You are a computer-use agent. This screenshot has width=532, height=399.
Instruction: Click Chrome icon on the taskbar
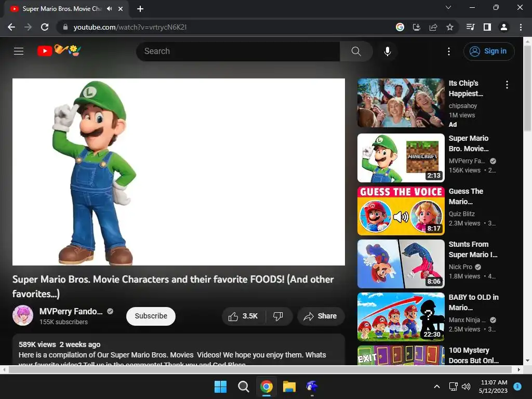click(267, 387)
